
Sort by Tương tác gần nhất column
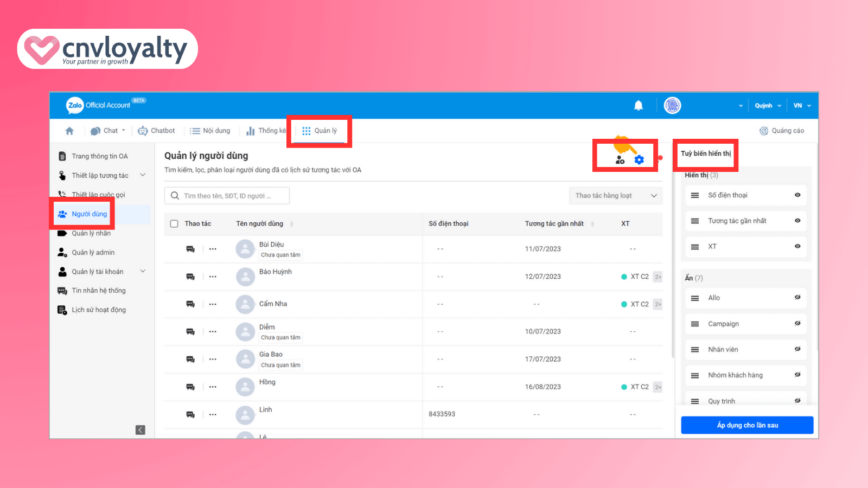592,224
